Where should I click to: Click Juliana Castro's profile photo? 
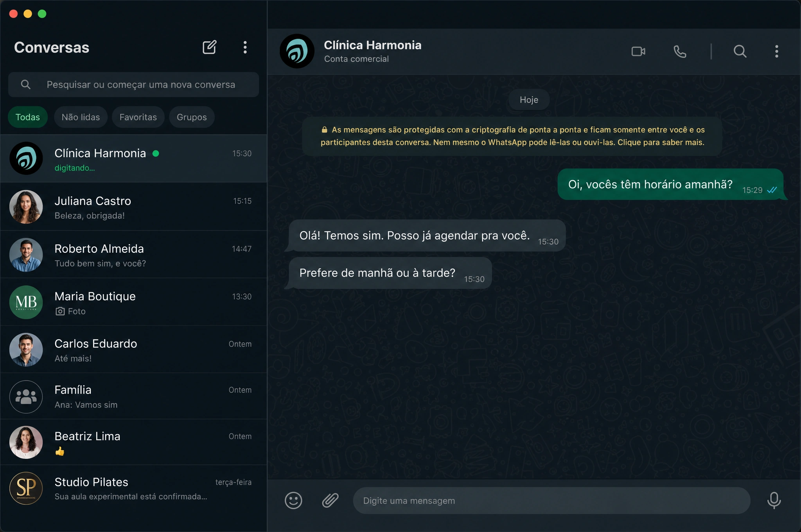tap(26, 207)
